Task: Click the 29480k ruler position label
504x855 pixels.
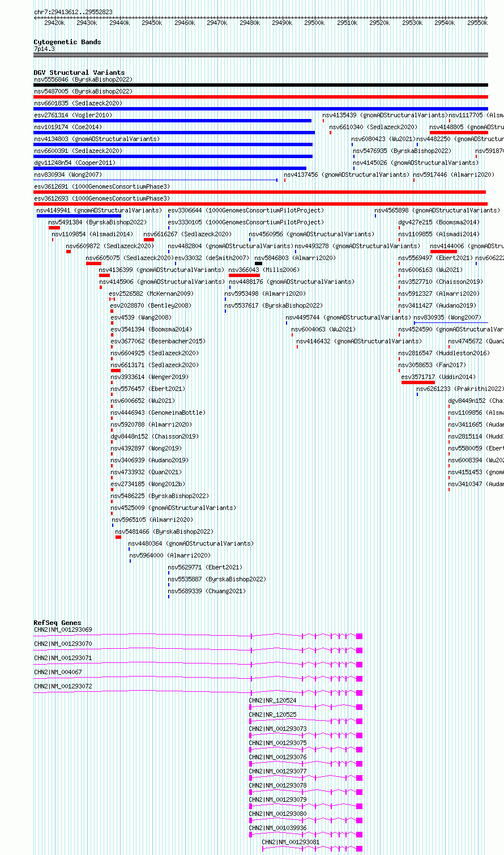Action: tap(250, 23)
